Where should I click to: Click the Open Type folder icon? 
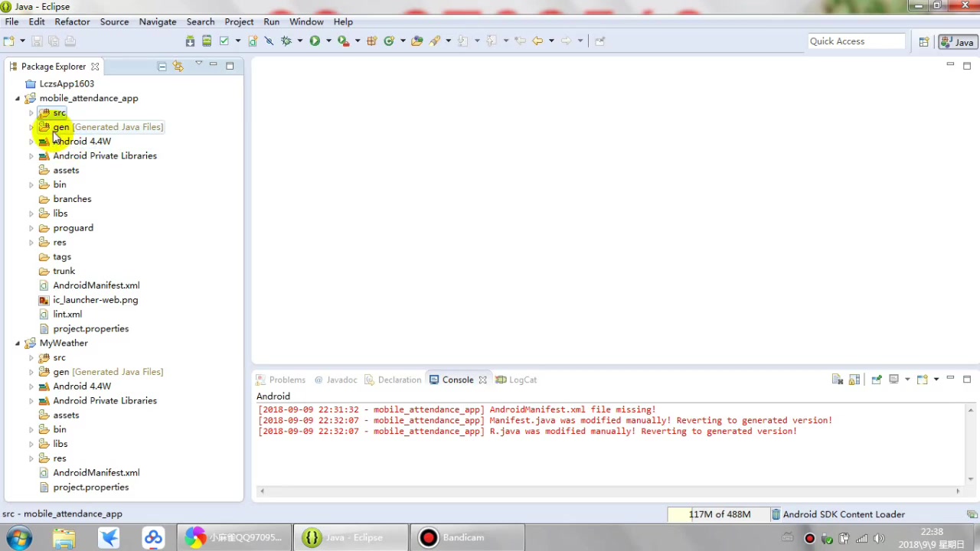pos(417,41)
